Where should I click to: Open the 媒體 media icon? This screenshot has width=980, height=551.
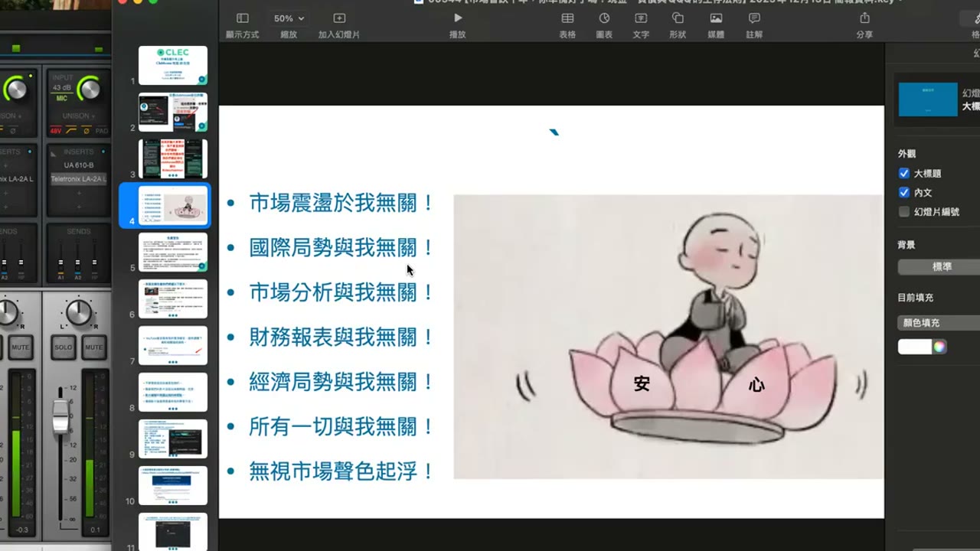pos(716,18)
